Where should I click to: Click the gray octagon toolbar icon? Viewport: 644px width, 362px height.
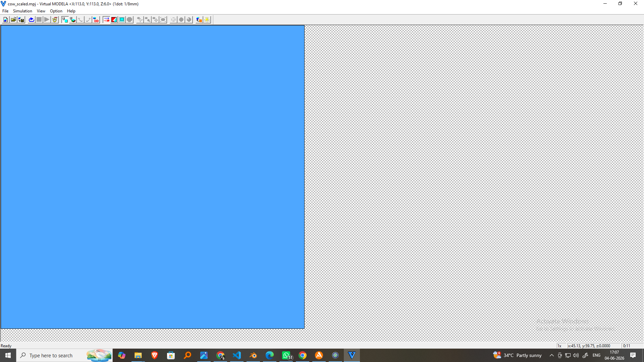pyautogui.click(x=129, y=20)
